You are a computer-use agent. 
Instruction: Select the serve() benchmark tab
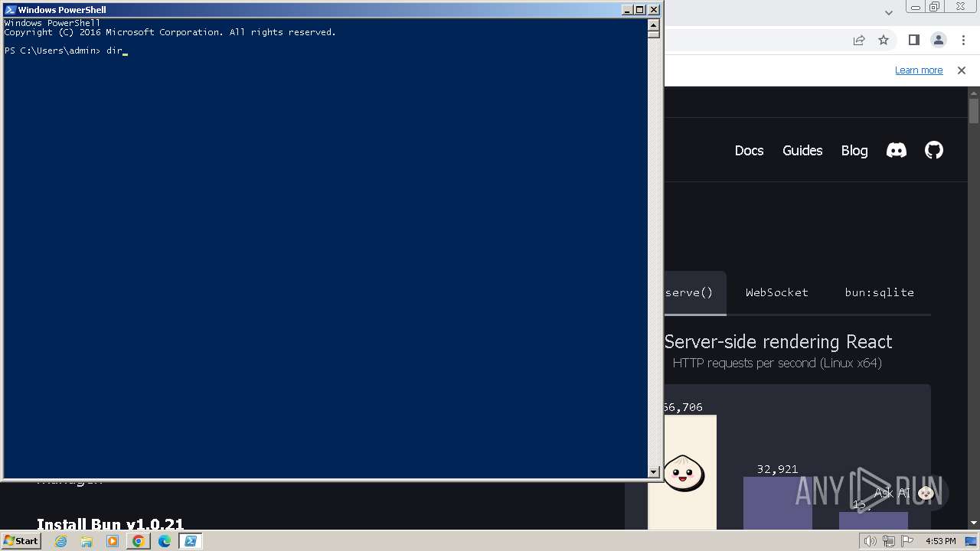pos(695,292)
